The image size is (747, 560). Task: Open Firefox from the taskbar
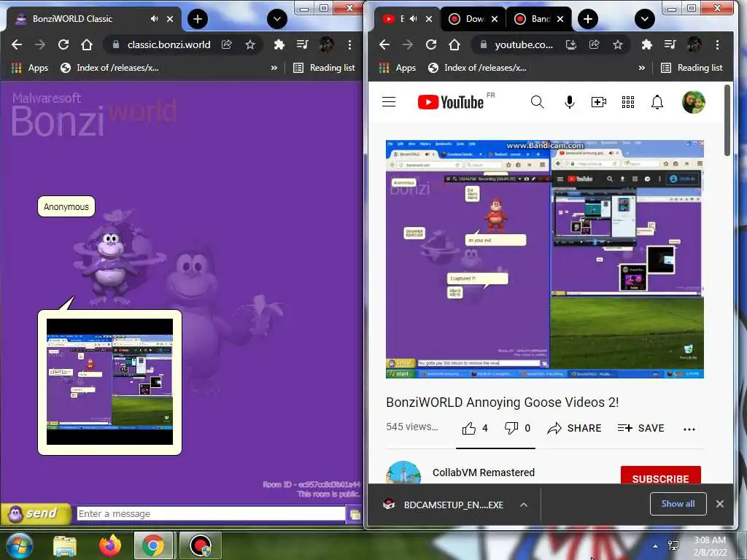[x=110, y=545]
